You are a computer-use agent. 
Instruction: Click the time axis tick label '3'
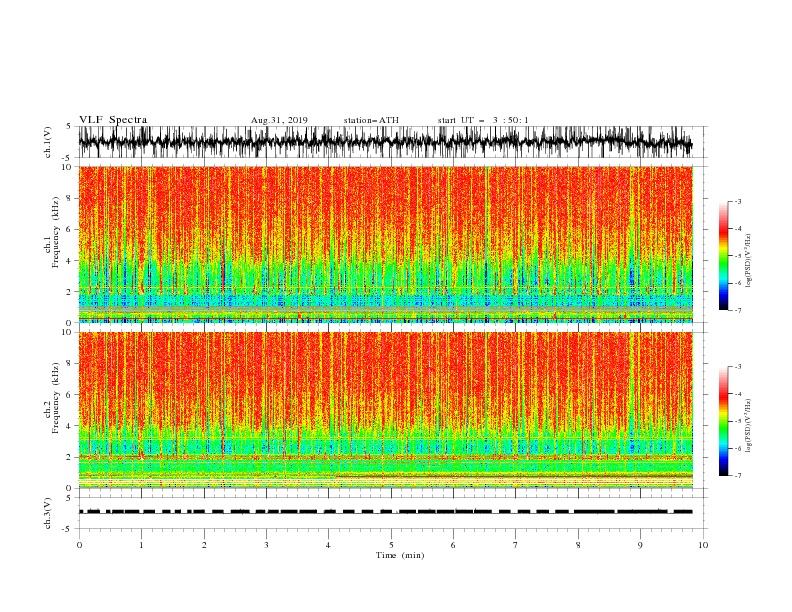click(266, 545)
